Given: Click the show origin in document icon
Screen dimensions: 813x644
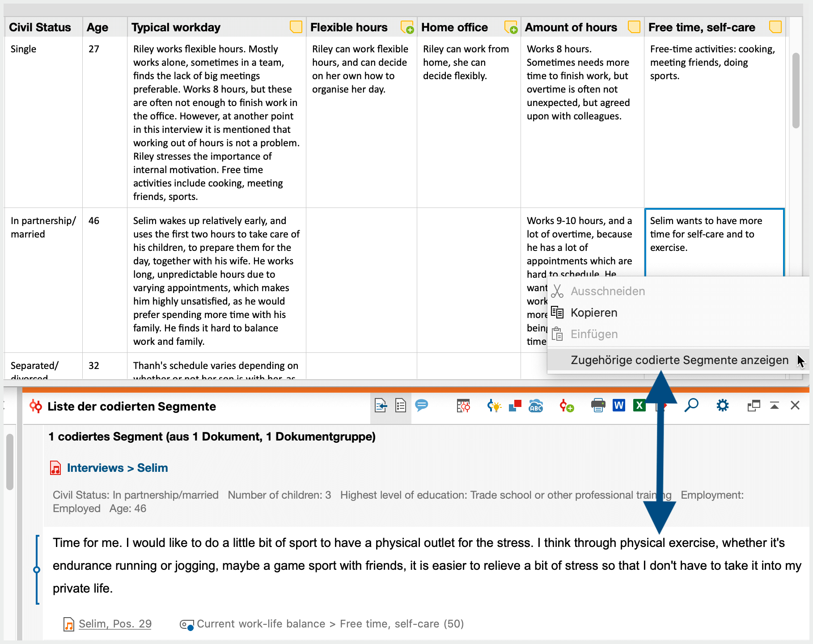Looking at the screenshot, I should 381,406.
